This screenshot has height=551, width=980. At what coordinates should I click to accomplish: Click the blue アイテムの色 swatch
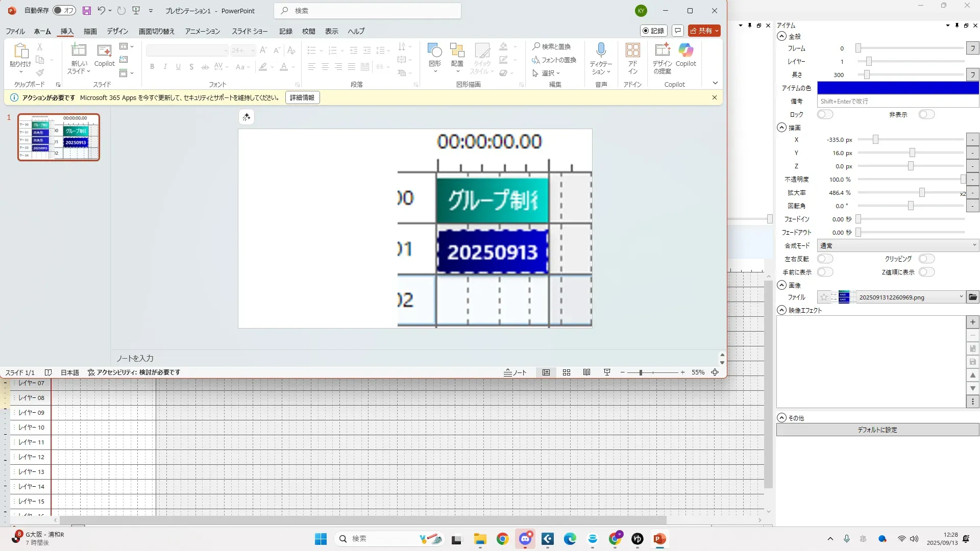tap(898, 88)
